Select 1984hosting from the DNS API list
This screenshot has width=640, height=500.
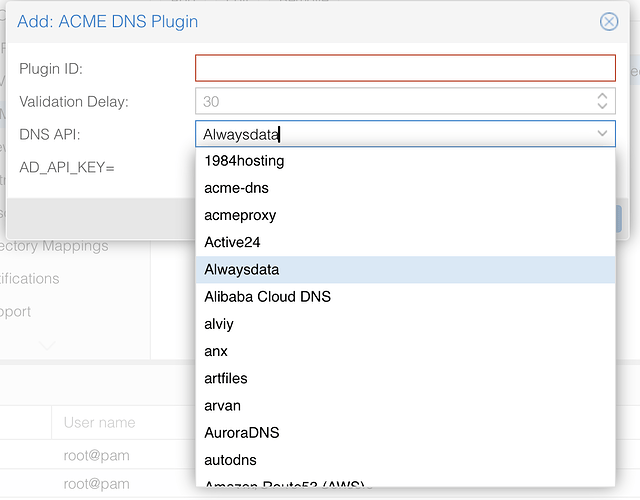[405, 161]
